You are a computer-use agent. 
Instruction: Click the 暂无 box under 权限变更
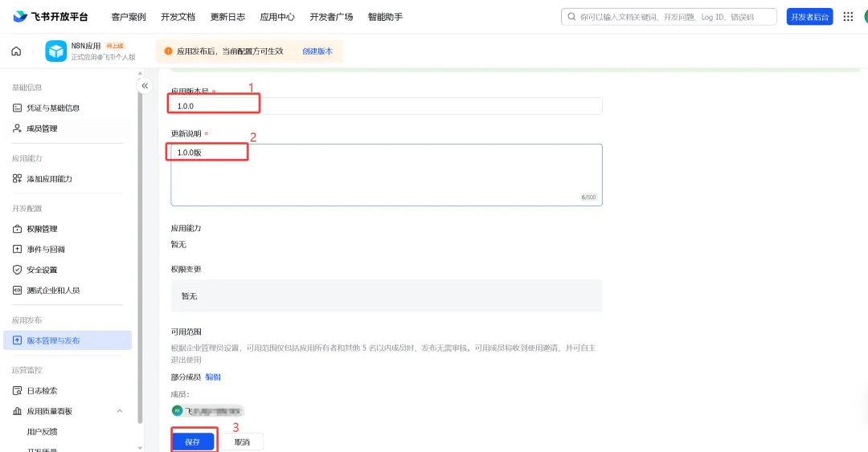[x=387, y=296]
